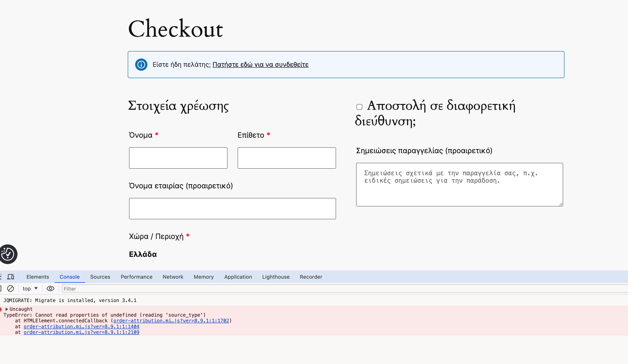Toggle the device toolbar icon

[10, 277]
